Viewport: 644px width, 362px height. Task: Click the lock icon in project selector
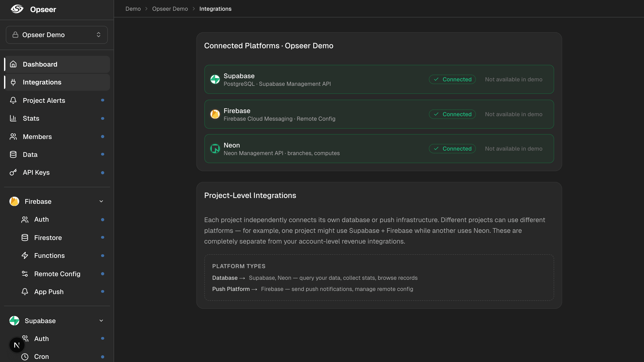point(15,35)
